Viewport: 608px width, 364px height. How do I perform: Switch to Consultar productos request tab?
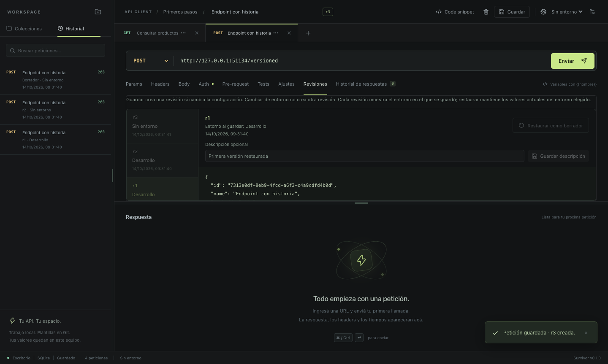point(157,33)
